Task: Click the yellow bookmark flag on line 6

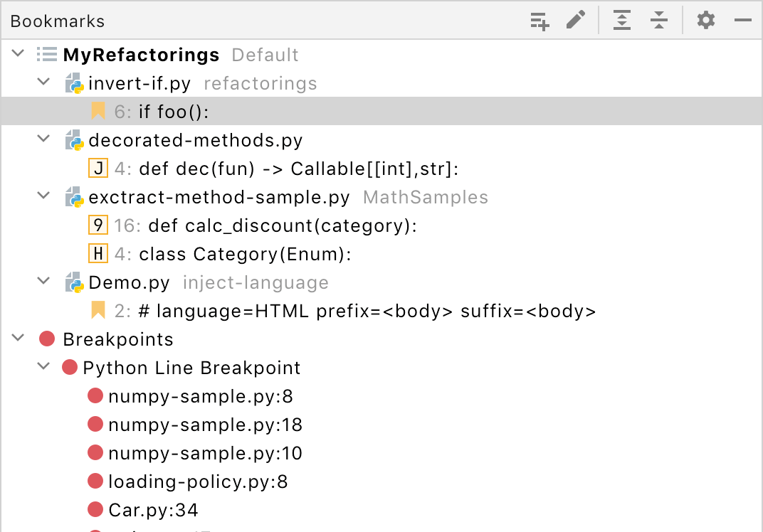Action: click(99, 111)
